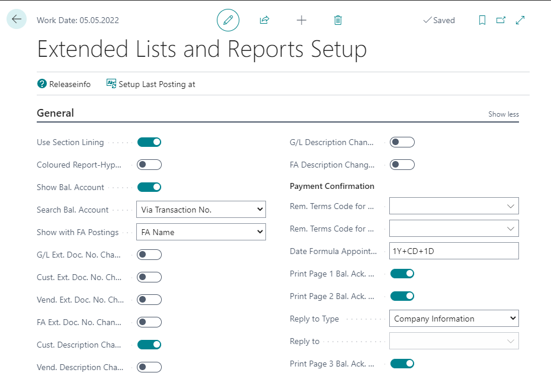The height and width of the screenshot is (392, 551).
Task: Enable Coloured Report-Hyperlinks toggle
Action: coord(149,165)
